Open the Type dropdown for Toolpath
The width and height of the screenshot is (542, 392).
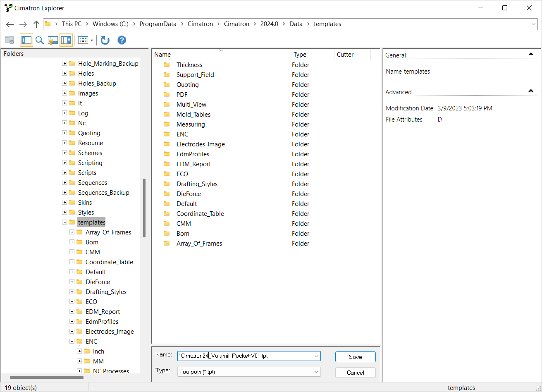tap(316, 372)
